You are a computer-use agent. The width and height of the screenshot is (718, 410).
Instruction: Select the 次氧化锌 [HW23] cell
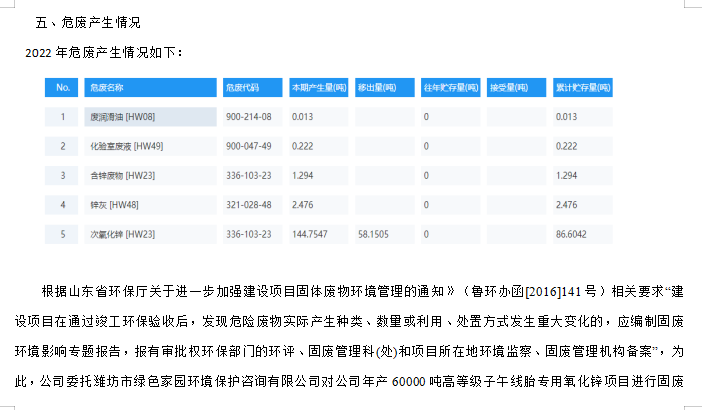coord(122,234)
